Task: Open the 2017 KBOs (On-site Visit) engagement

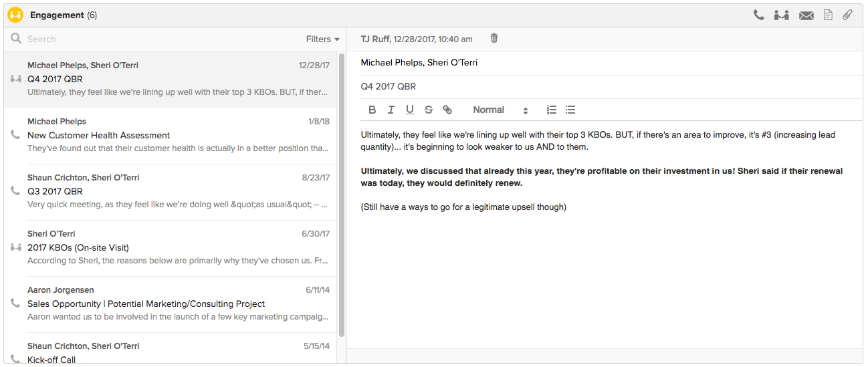Action: [x=171, y=248]
